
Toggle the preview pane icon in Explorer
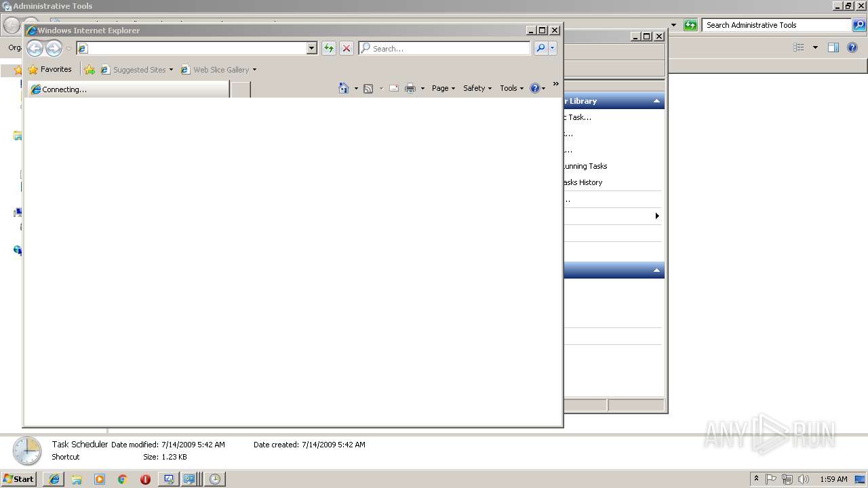(833, 47)
